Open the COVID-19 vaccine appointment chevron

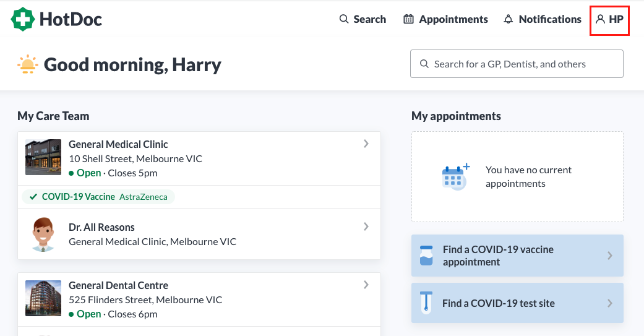[610, 256]
